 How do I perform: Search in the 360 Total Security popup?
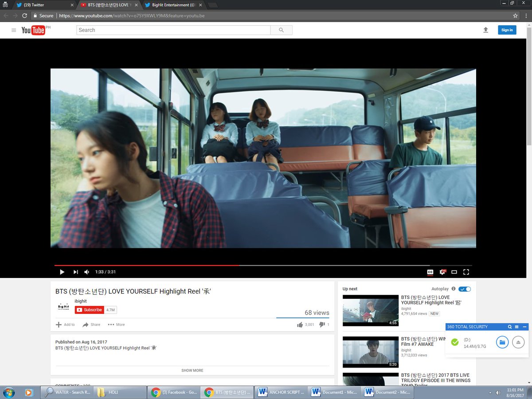pos(510,327)
